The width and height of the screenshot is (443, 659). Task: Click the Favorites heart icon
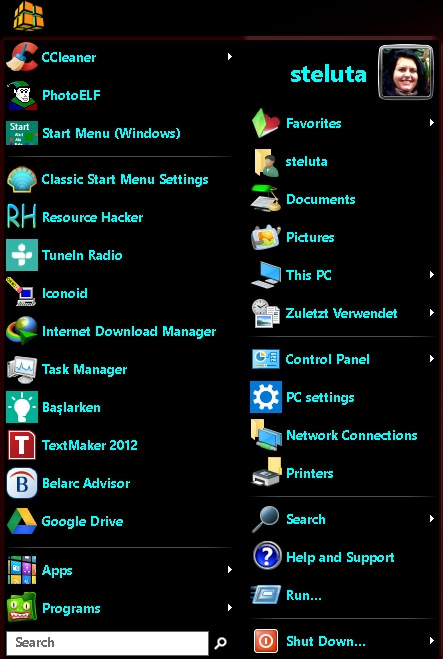pyautogui.click(x=266, y=123)
